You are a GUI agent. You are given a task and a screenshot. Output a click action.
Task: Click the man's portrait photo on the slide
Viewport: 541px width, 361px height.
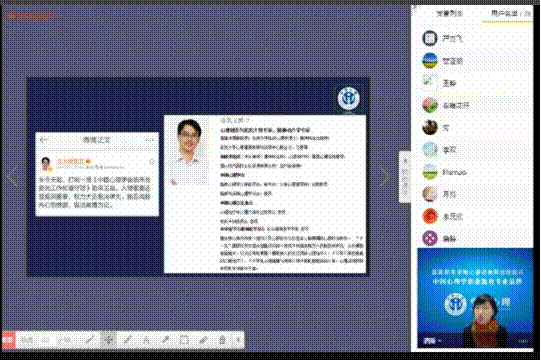[189, 152]
